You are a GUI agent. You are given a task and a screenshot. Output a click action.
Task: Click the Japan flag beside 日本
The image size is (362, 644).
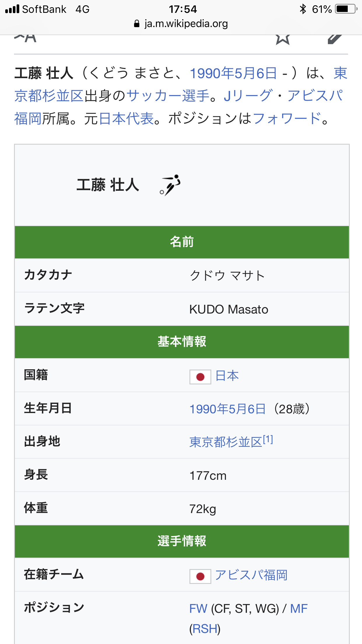[x=200, y=377]
